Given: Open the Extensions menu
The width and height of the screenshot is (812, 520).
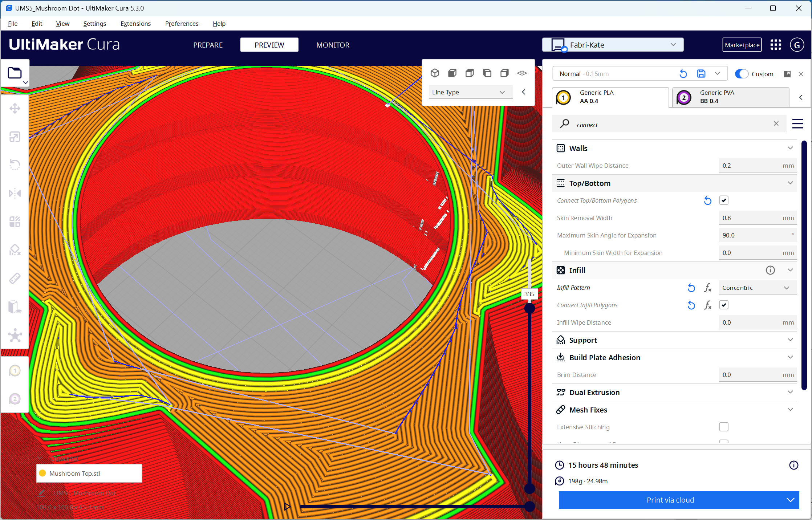Looking at the screenshot, I should coord(135,24).
